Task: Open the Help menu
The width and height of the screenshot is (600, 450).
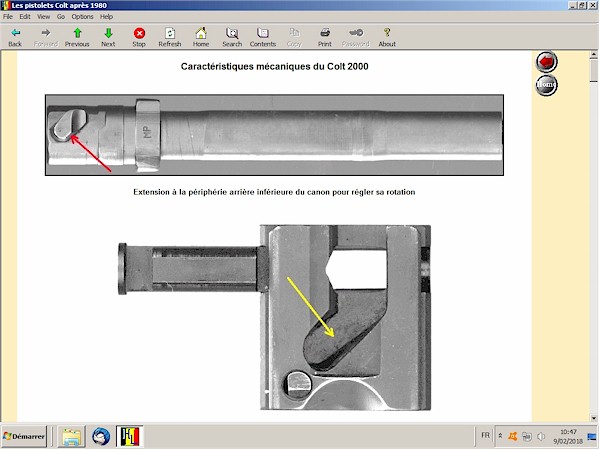Action: [106, 17]
